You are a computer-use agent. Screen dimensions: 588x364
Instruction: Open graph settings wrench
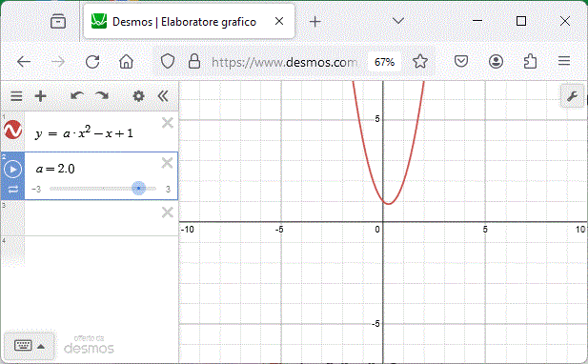pos(572,96)
